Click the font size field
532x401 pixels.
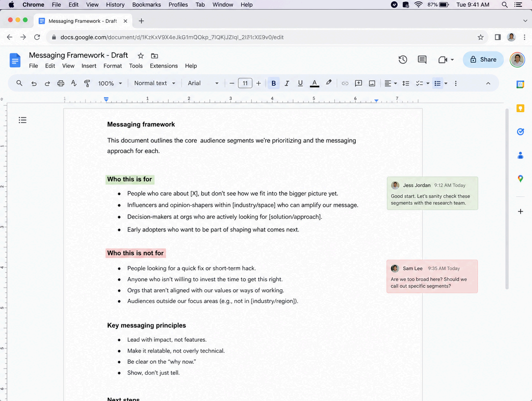(245, 83)
